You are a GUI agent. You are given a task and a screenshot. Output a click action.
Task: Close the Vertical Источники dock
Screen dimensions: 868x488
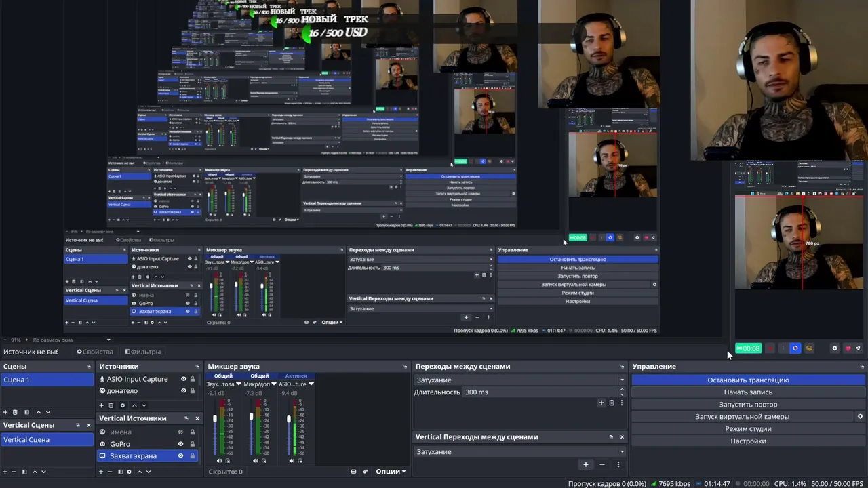[197, 418]
